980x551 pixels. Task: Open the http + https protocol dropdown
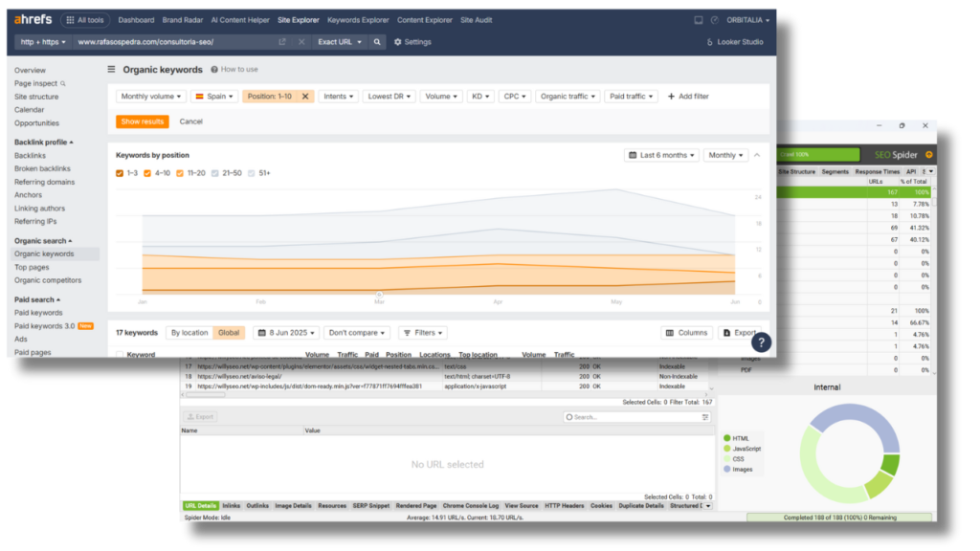(42, 42)
